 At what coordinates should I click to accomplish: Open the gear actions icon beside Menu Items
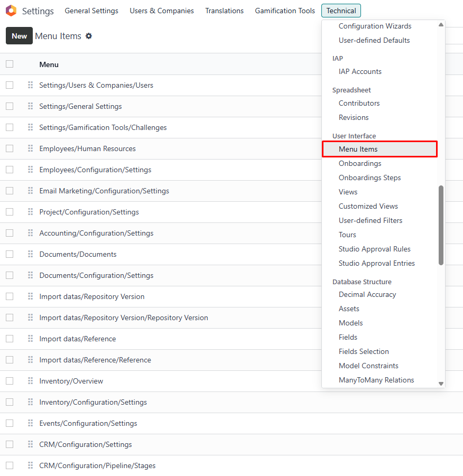tap(89, 36)
